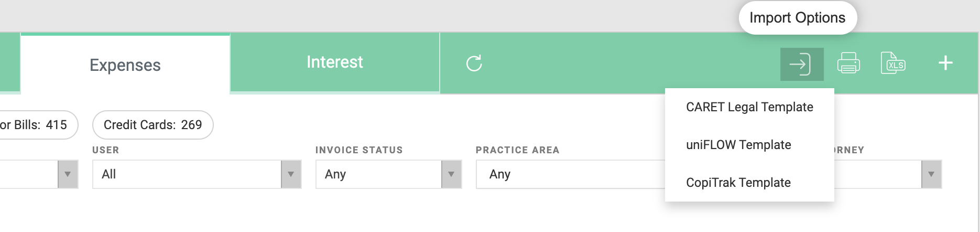
Task: Export expenses to XLS file
Action: pos(893,64)
